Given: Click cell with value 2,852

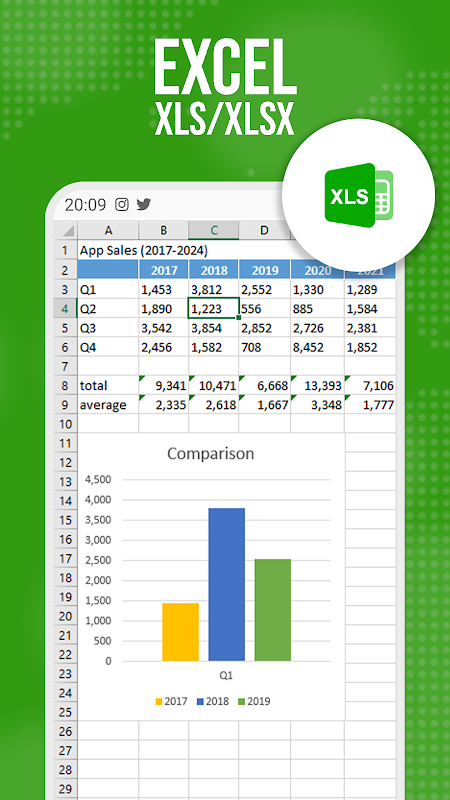Looking at the screenshot, I should click(x=264, y=328).
